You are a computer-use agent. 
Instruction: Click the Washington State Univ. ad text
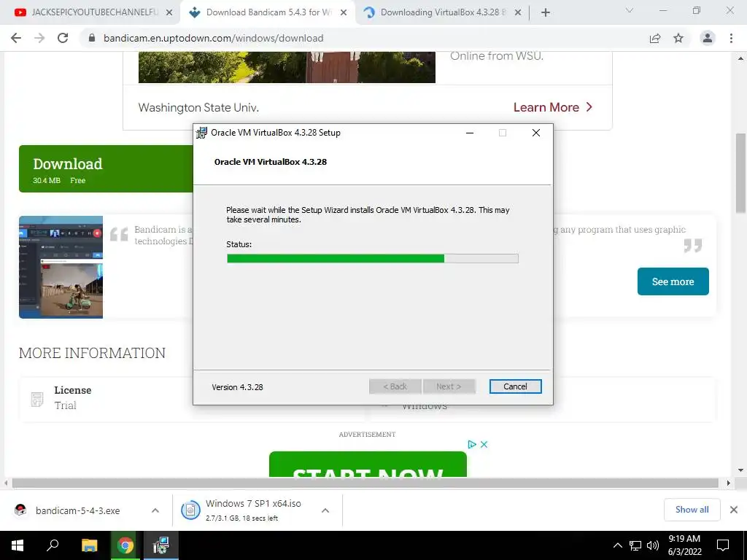tap(198, 108)
